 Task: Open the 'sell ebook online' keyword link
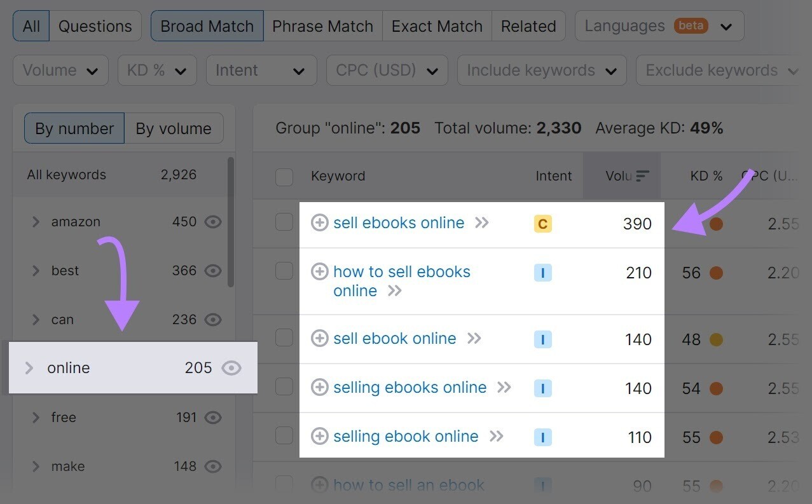395,338
